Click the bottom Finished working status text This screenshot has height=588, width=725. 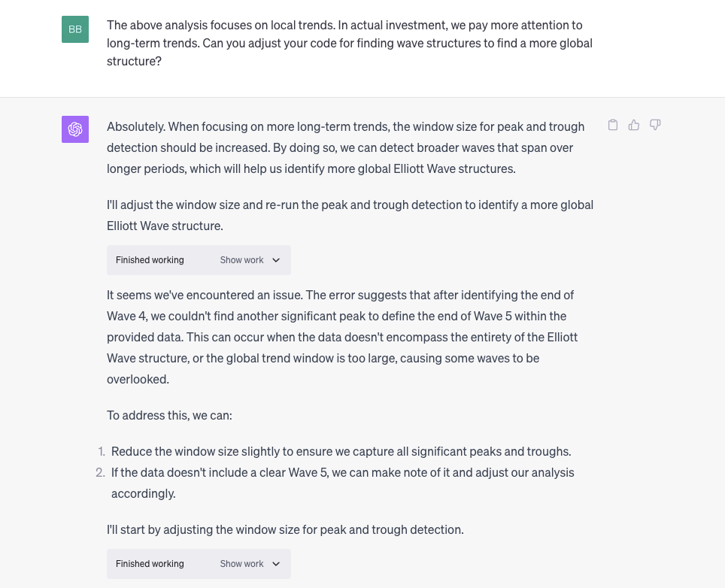(150, 564)
